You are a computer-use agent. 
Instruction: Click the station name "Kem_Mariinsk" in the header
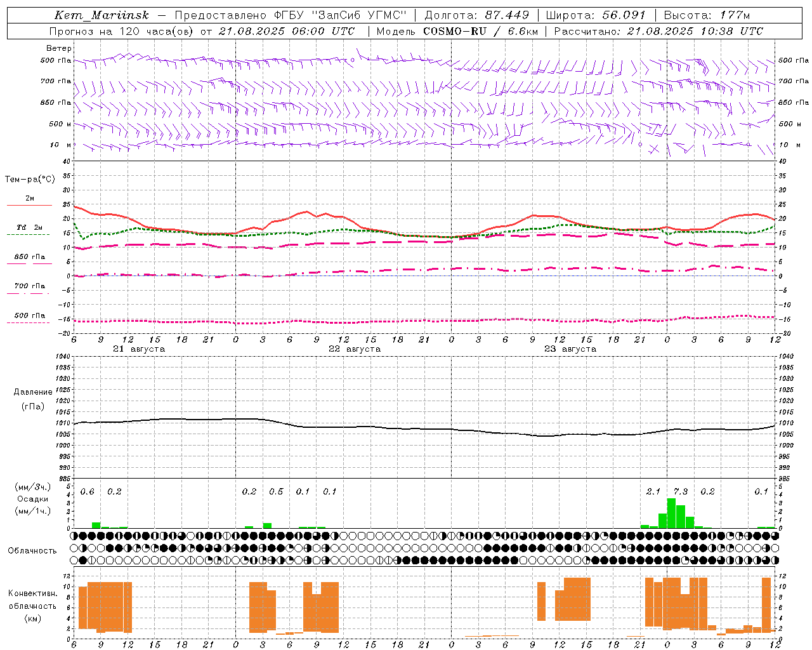101,15
